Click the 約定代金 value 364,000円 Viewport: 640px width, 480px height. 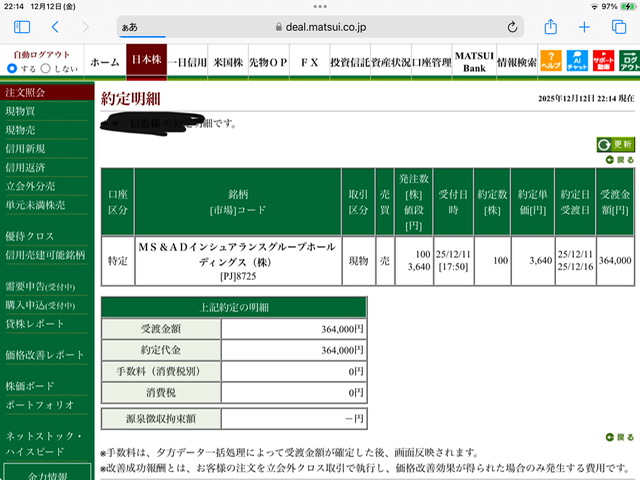pos(342,350)
